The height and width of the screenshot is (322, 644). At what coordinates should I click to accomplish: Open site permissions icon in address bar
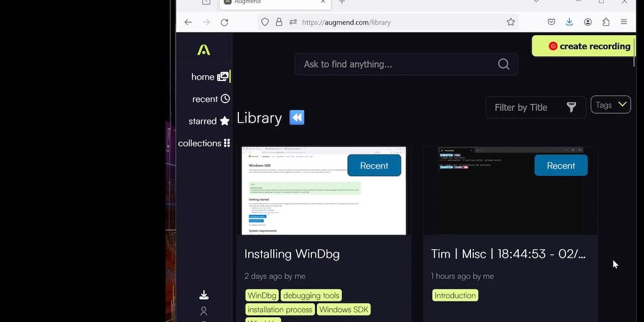point(293,22)
